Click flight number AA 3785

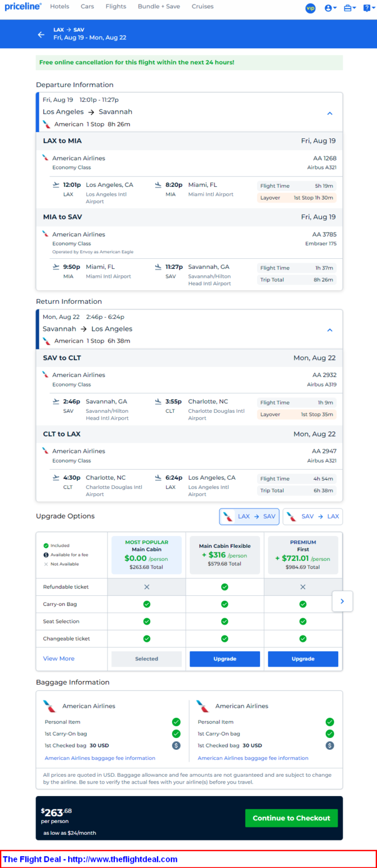pyautogui.click(x=325, y=234)
